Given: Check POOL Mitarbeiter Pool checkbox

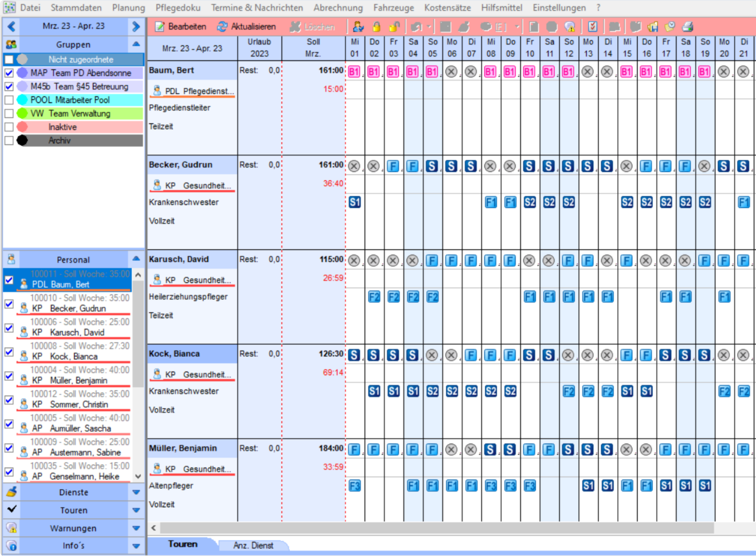Looking at the screenshot, I should coord(9,100).
